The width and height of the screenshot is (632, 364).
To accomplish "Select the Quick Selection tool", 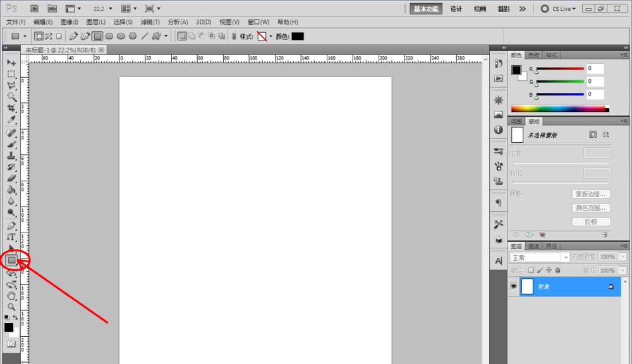I will [11, 97].
